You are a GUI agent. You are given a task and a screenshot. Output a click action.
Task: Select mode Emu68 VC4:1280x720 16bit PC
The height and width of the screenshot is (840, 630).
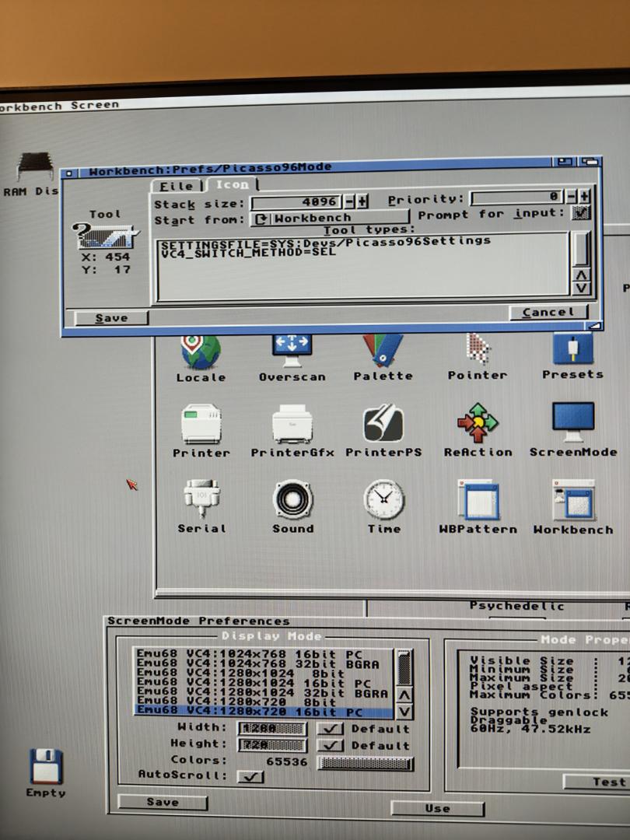click(264, 712)
